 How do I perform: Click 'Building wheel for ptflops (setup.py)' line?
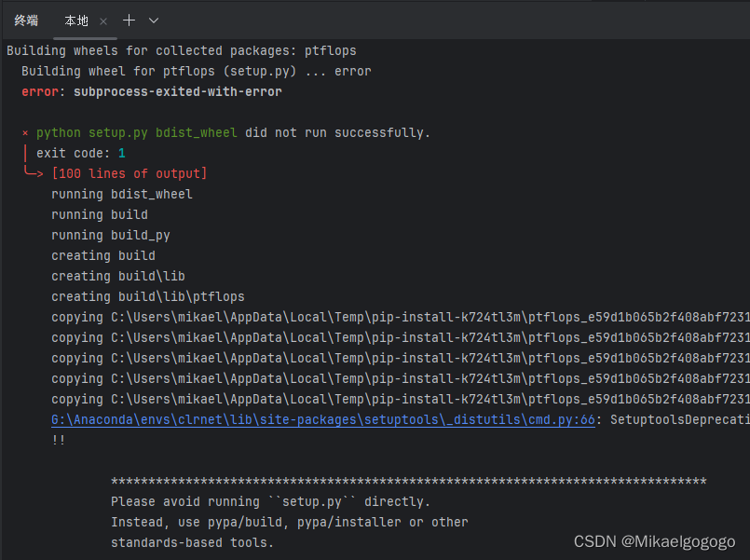pos(196,71)
